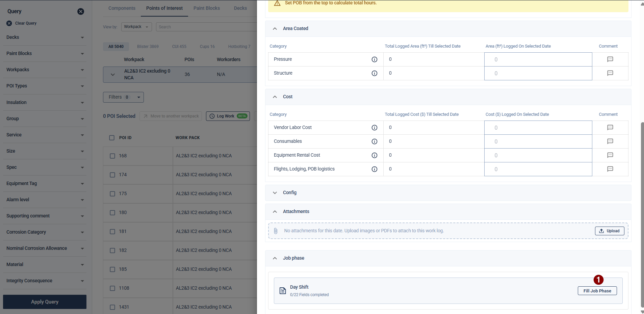Check the box for POI 175
The width and height of the screenshot is (644, 314).
coord(112,194)
